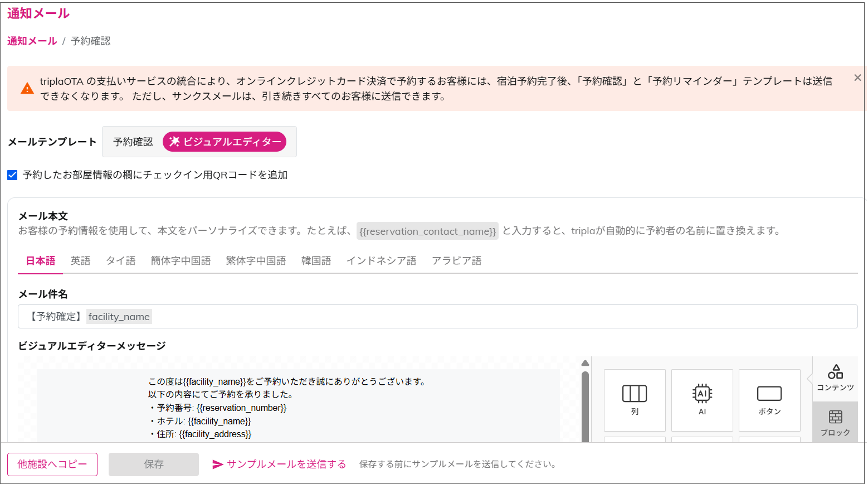Select the アラビア語 language tab
Screen dimensions: 868x484
point(456,260)
